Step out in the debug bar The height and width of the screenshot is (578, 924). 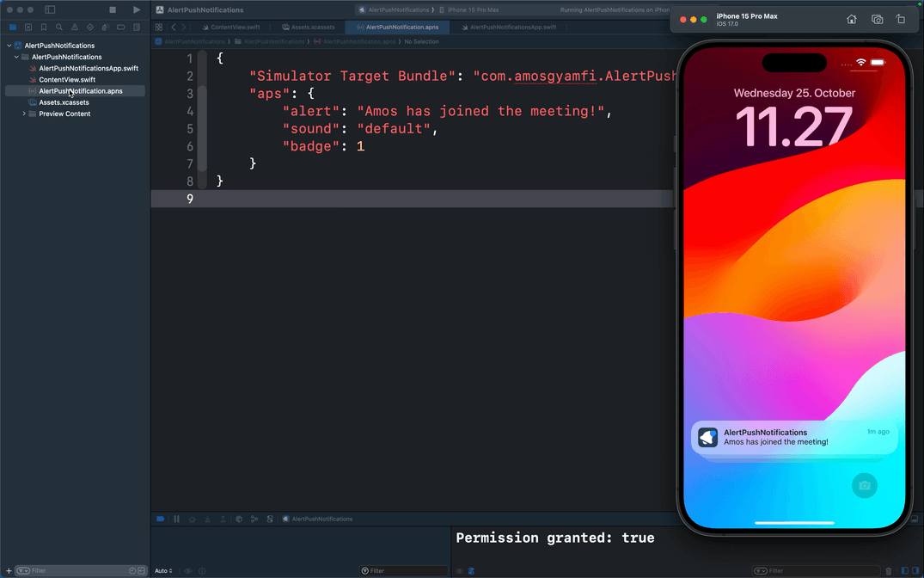pyautogui.click(x=223, y=519)
